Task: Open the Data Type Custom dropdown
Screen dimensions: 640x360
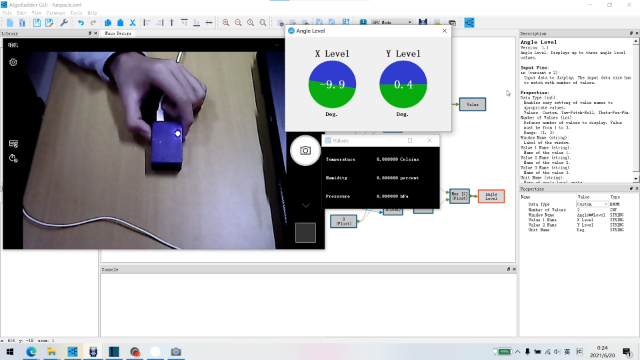Action: (x=592, y=204)
